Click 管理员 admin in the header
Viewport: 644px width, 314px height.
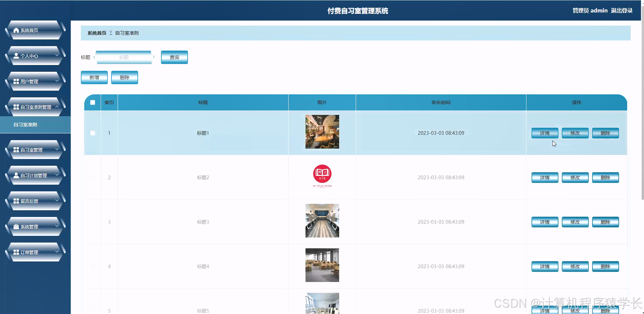pos(590,10)
